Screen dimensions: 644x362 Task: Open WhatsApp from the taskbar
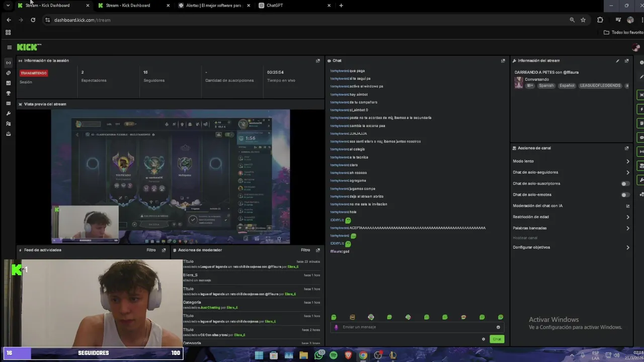[318, 355]
